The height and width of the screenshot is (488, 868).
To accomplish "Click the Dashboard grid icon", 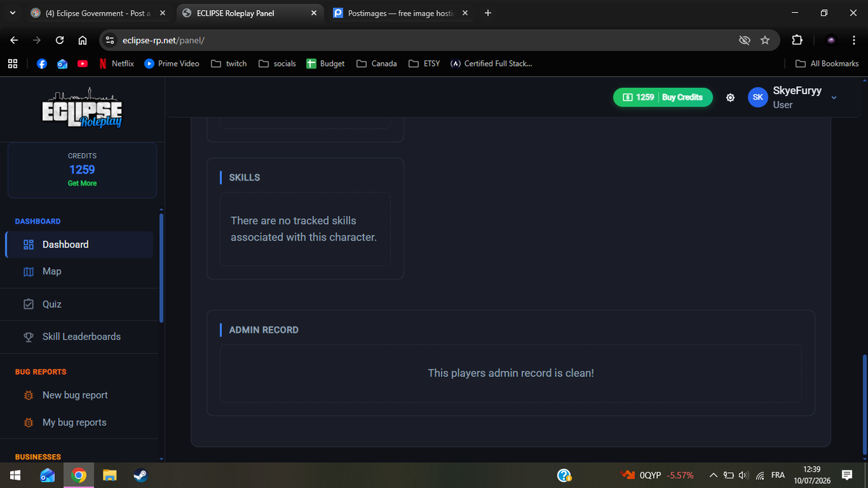I will pyautogui.click(x=28, y=245).
